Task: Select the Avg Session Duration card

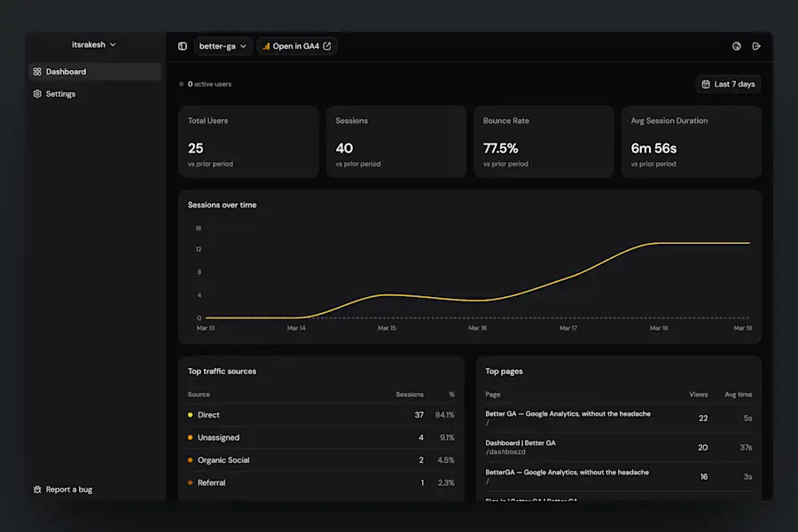Action: point(691,142)
